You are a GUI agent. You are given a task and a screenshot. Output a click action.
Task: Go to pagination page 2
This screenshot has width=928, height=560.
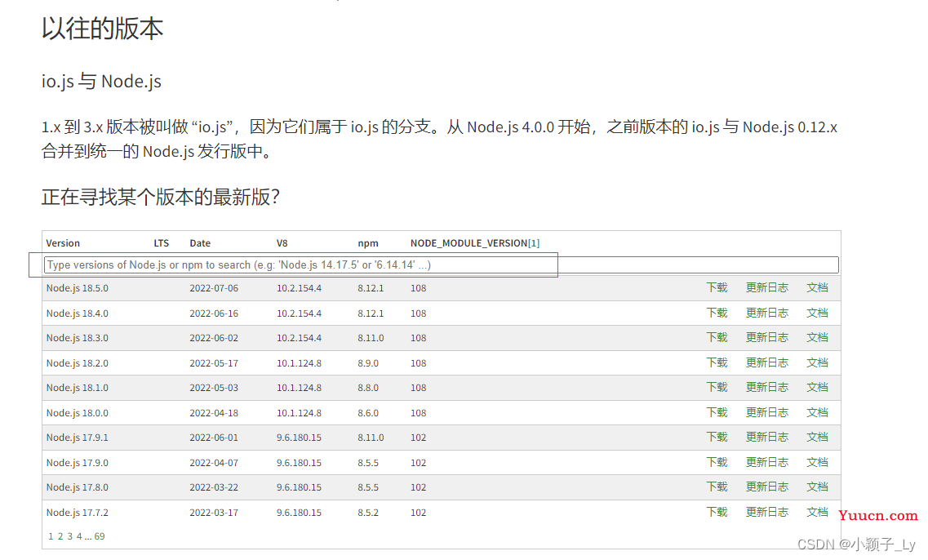pos(60,536)
